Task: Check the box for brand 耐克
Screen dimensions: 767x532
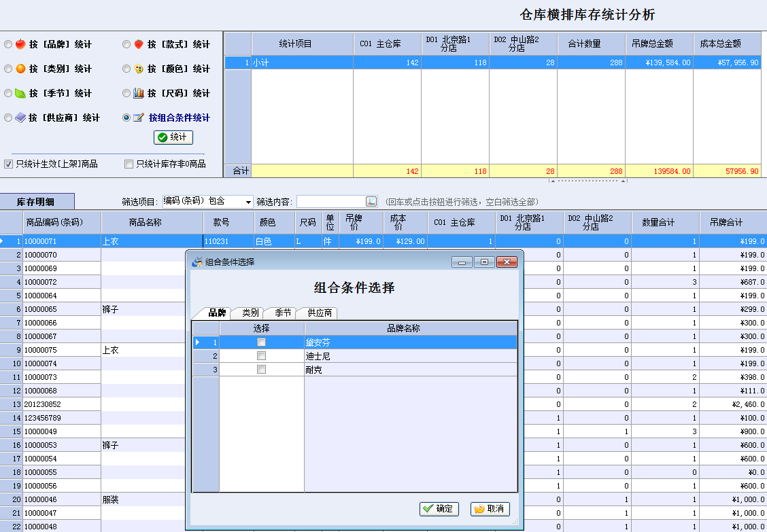Action: 262,370
